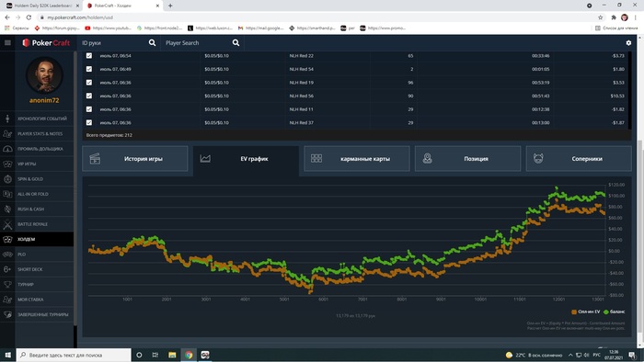Open Player Stats & Notes sidebar icon

pos(7,133)
